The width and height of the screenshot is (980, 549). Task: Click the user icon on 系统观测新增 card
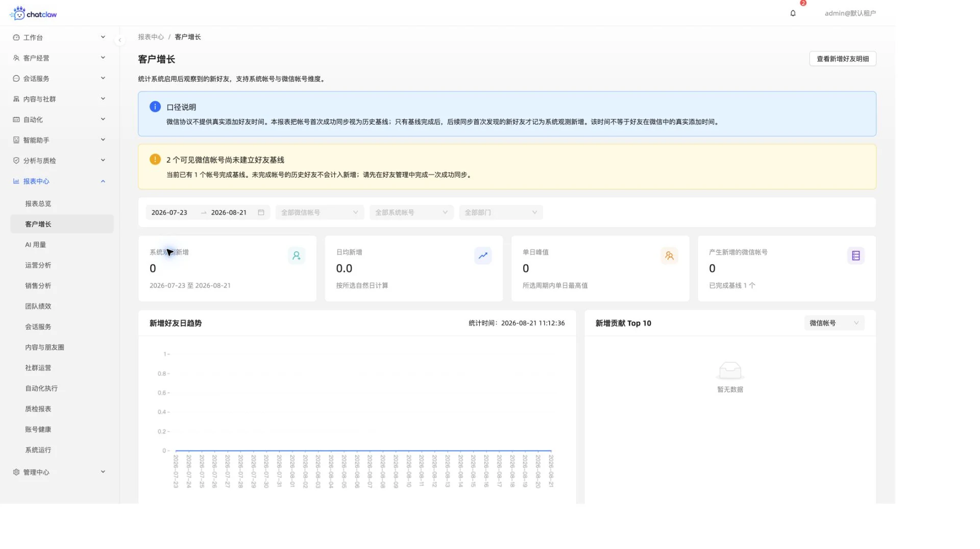[297, 255]
